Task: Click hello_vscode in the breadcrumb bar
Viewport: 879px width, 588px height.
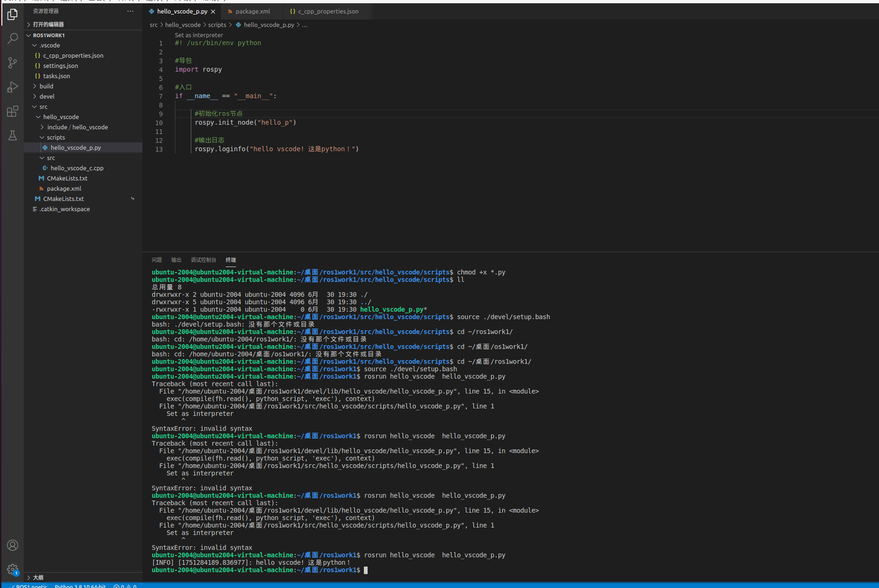Action: click(183, 25)
